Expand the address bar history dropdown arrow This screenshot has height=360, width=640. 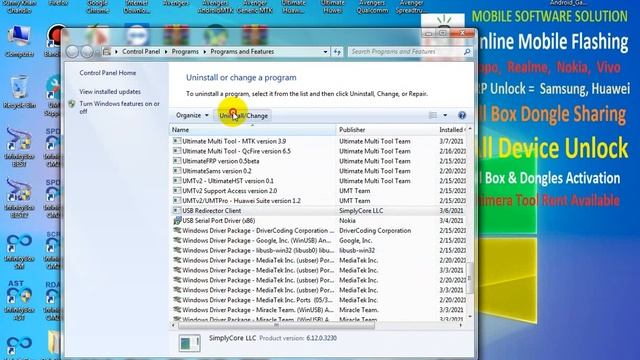pos(325,52)
